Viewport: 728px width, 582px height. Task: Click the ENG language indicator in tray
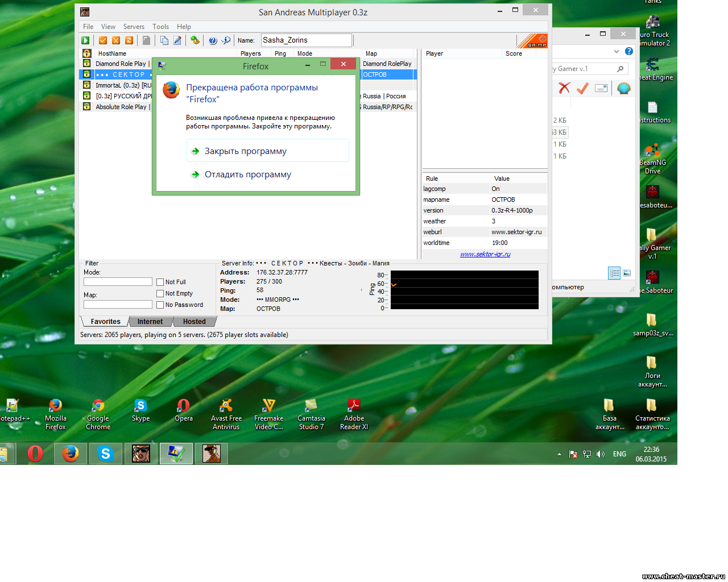[x=619, y=454]
